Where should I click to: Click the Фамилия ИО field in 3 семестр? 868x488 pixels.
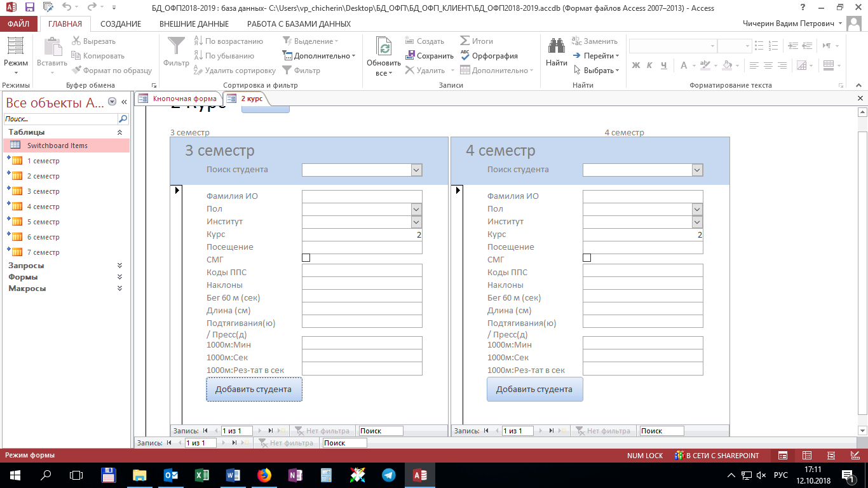click(x=362, y=196)
